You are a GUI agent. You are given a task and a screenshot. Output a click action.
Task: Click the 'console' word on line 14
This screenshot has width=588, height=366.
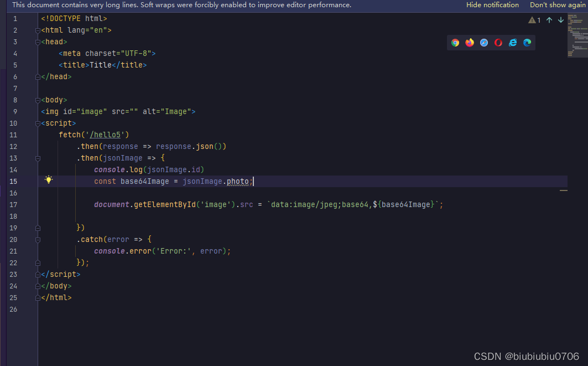(109, 169)
